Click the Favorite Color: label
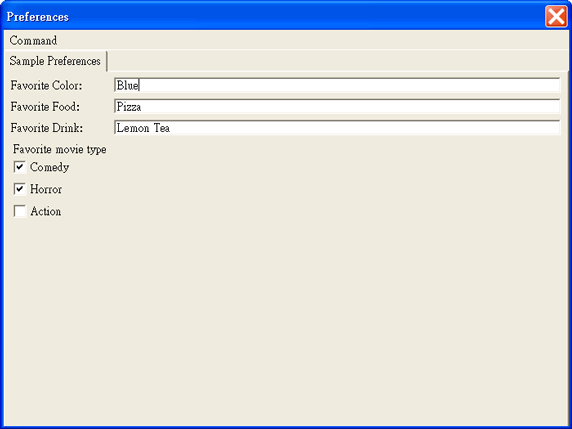The image size is (572, 429). pos(46,85)
